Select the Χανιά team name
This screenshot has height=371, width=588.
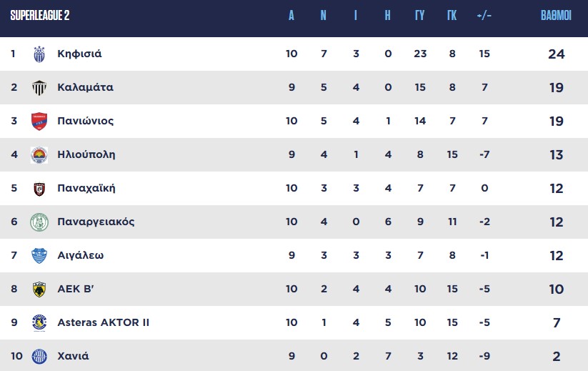point(73,356)
